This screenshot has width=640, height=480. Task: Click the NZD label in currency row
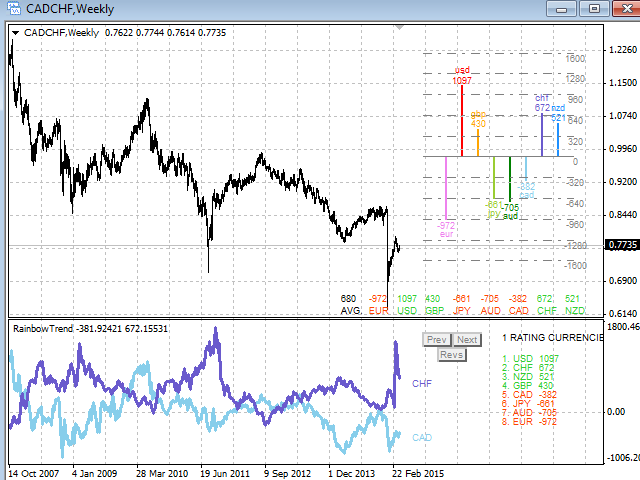(x=574, y=311)
